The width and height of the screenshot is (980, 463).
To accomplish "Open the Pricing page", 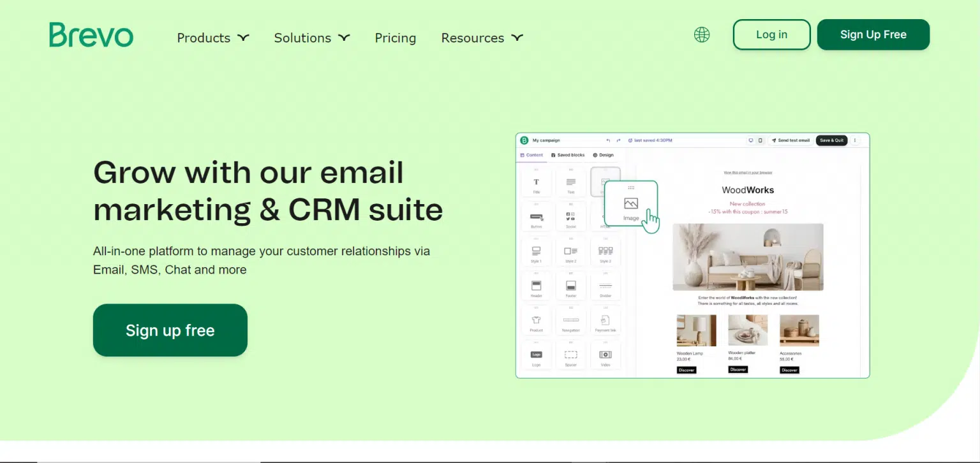I will click(x=395, y=38).
